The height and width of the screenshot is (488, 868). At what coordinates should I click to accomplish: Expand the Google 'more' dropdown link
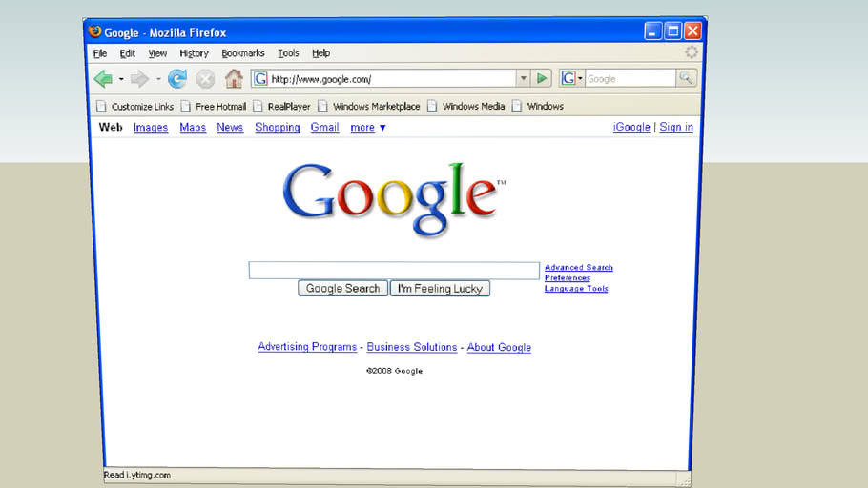(368, 128)
